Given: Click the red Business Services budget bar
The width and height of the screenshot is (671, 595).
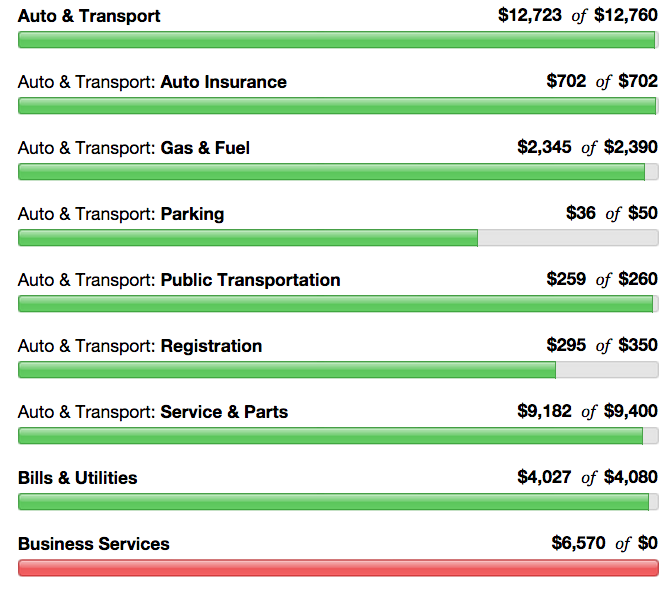Looking at the screenshot, I should coord(338,568).
